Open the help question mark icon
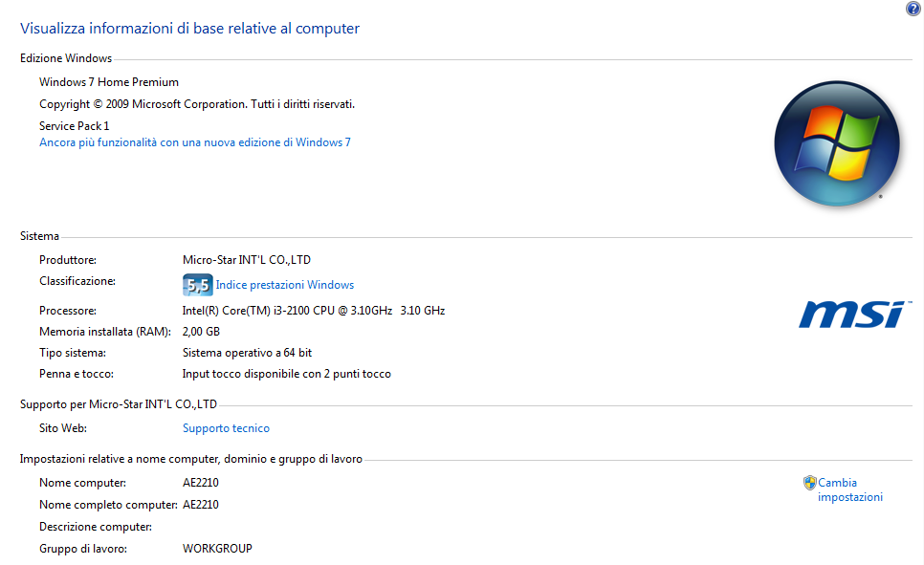Image resolution: width=924 pixels, height=565 pixels. pyautogui.click(x=913, y=9)
